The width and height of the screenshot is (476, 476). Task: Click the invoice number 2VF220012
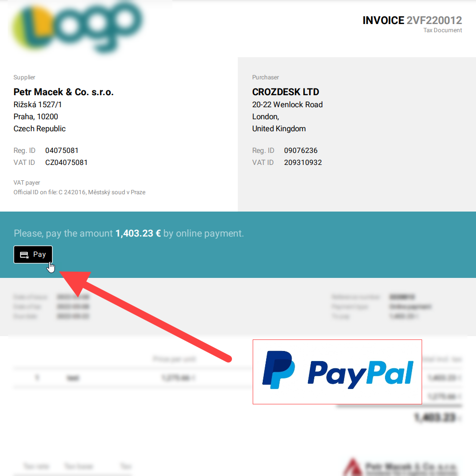tap(434, 20)
